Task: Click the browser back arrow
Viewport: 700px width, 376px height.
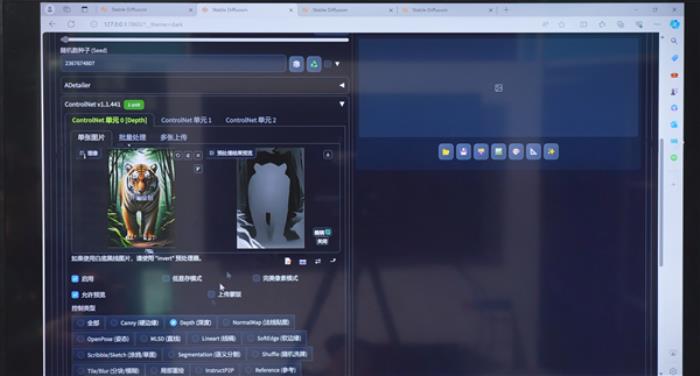Action: (x=52, y=24)
